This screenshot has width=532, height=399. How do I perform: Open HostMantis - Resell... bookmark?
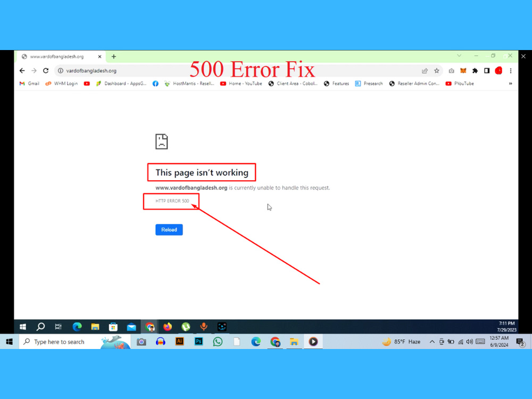(x=189, y=84)
